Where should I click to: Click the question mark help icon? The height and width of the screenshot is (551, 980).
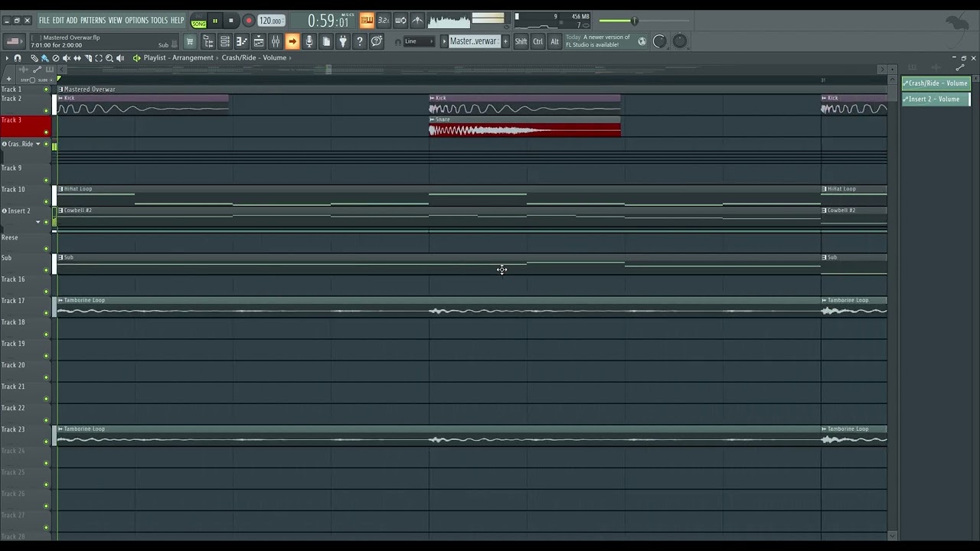(360, 41)
